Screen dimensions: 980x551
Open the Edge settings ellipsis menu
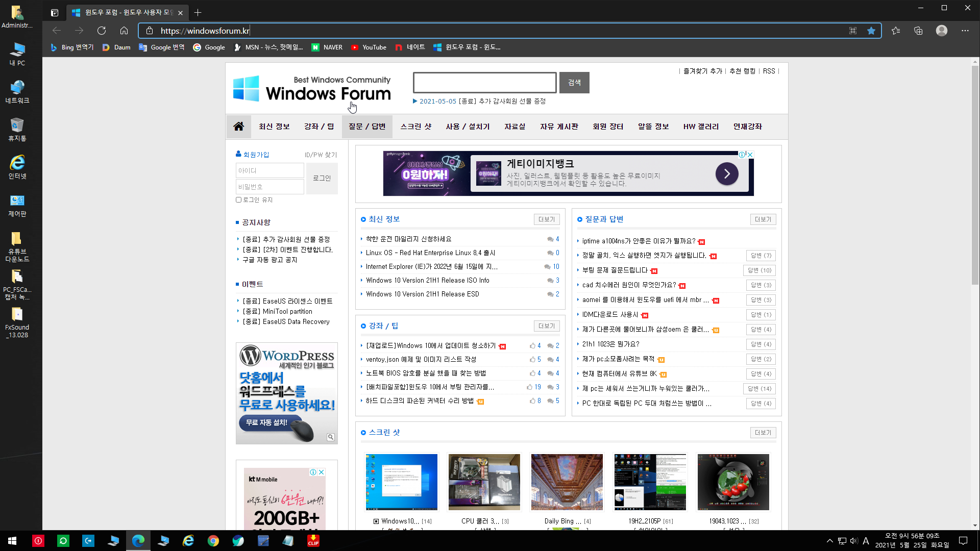pyautogui.click(x=965, y=31)
